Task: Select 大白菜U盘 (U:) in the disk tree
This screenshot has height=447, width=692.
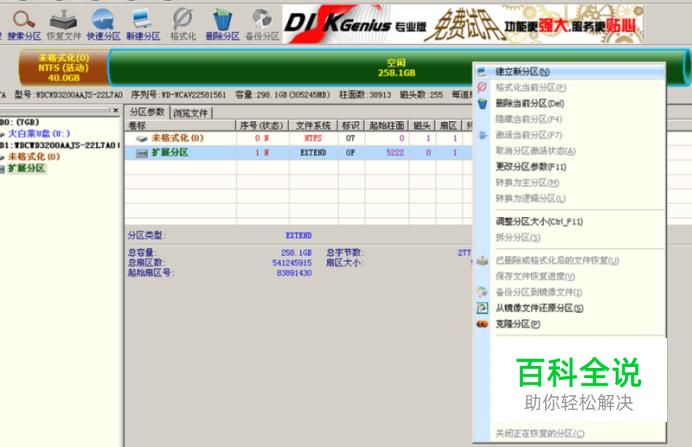Action: [39, 133]
